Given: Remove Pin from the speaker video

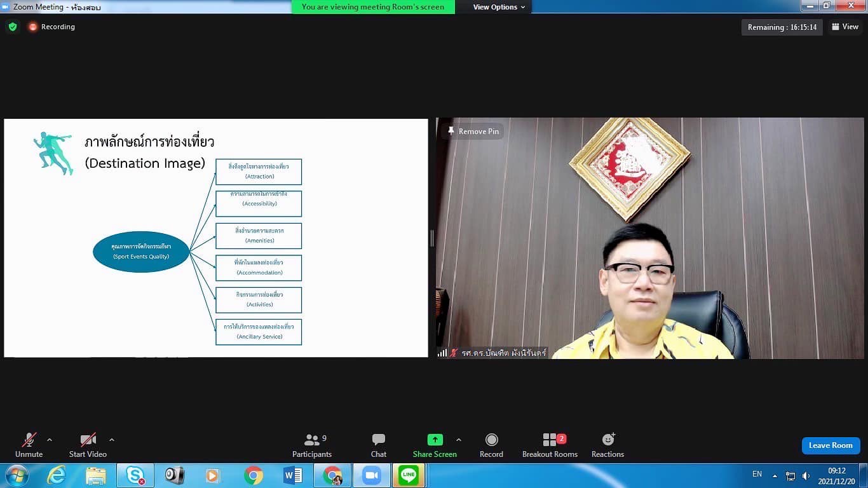Looking at the screenshot, I should click(x=473, y=132).
